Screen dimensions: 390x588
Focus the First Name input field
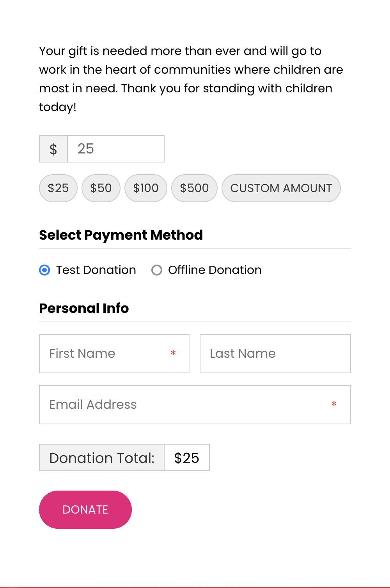point(115,353)
